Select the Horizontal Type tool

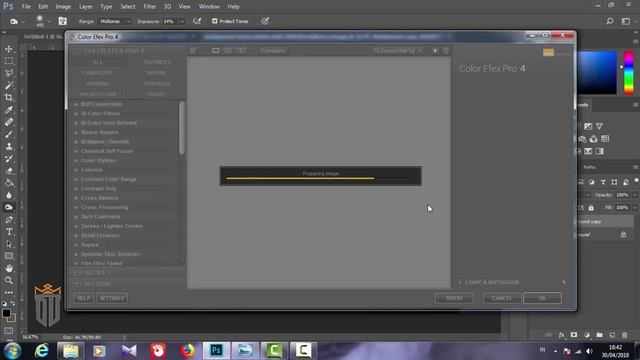click(9, 232)
